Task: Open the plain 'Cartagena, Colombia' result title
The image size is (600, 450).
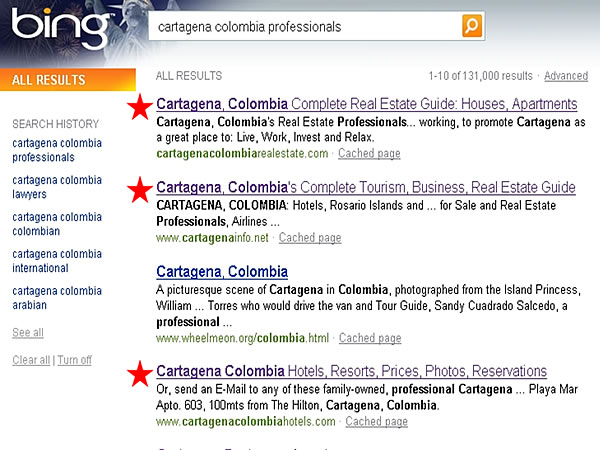Action: 222,272
